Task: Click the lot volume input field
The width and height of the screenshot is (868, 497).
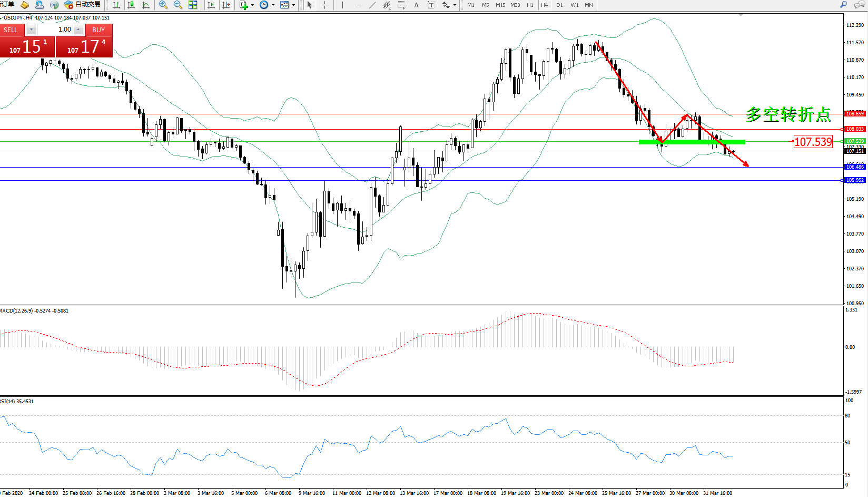Action: point(55,30)
